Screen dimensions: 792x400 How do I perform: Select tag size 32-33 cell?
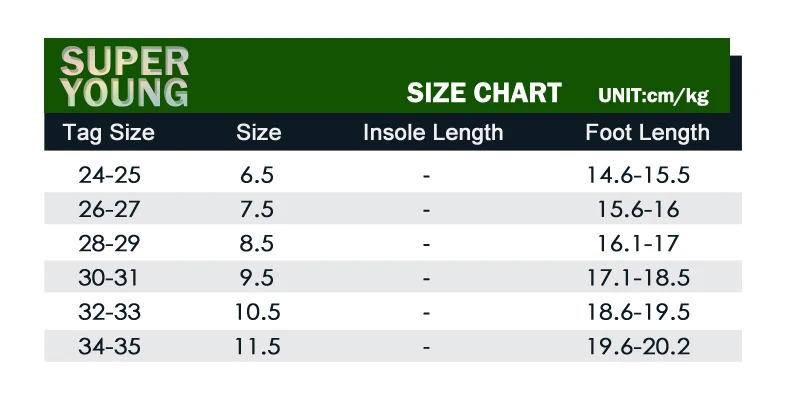pos(109,312)
